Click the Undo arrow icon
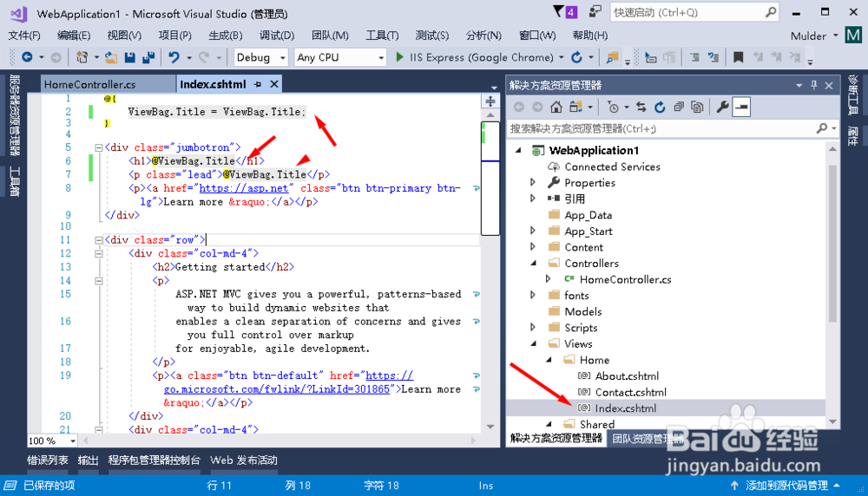The height and width of the screenshot is (496, 868). [x=174, y=57]
